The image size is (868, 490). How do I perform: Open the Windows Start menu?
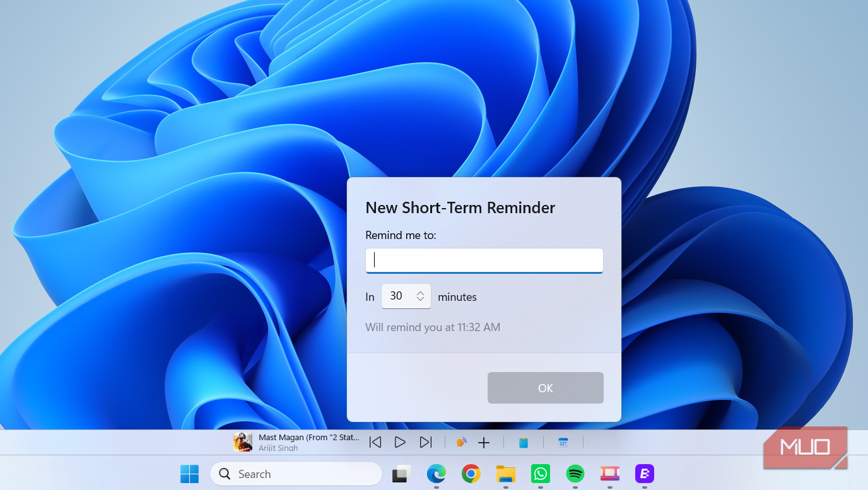pos(189,474)
